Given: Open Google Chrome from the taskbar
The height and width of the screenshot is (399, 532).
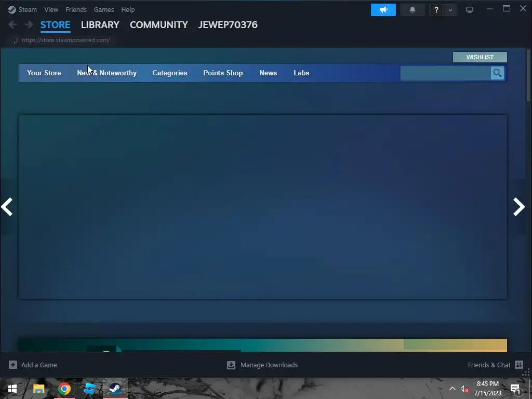Looking at the screenshot, I should 64,389.
